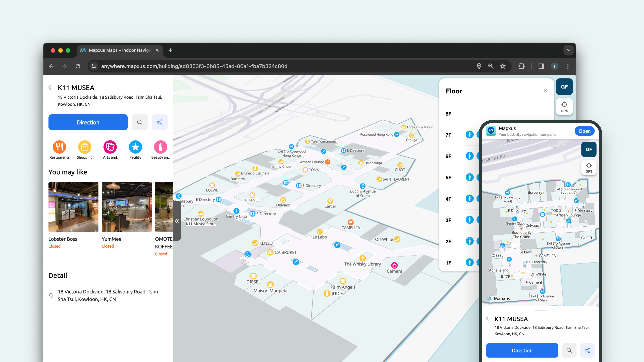Tap the back arrow on phone K11 MUSEA
644x362 pixels.
coord(488,319)
